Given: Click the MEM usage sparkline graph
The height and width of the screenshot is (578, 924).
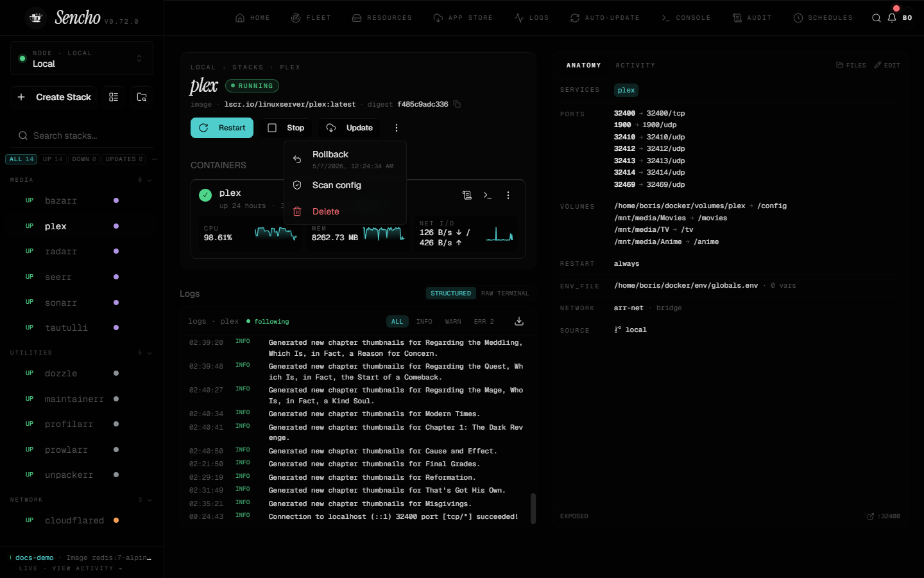Looking at the screenshot, I should [384, 232].
